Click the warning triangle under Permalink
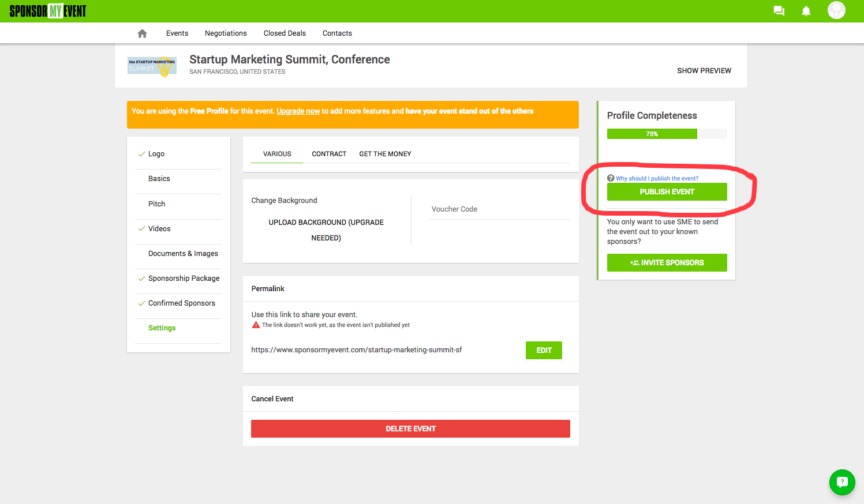 (256, 325)
